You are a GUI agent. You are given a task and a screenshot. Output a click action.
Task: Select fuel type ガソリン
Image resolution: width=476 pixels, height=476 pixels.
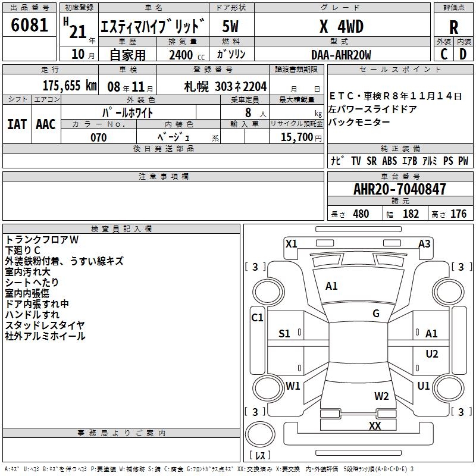tap(231, 54)
